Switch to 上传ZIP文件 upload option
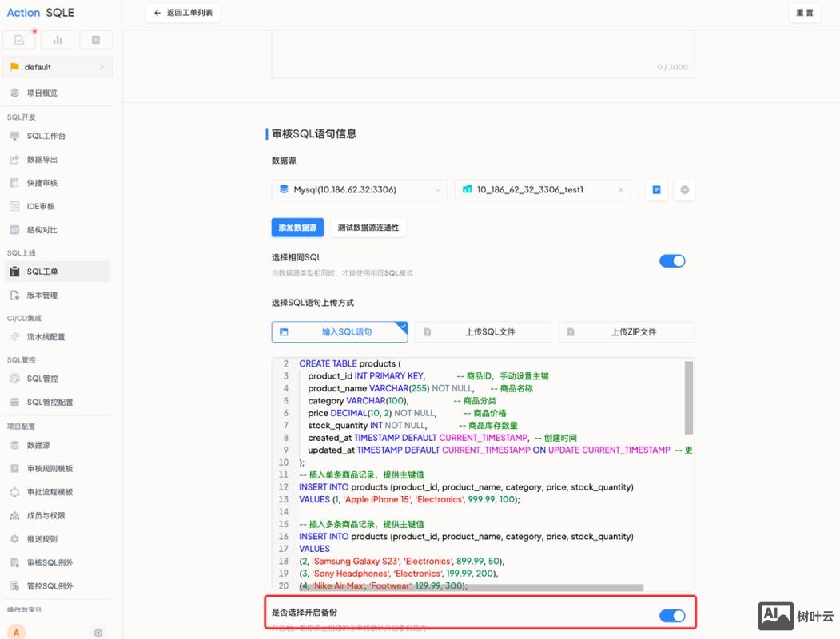 tap(627, 331)
